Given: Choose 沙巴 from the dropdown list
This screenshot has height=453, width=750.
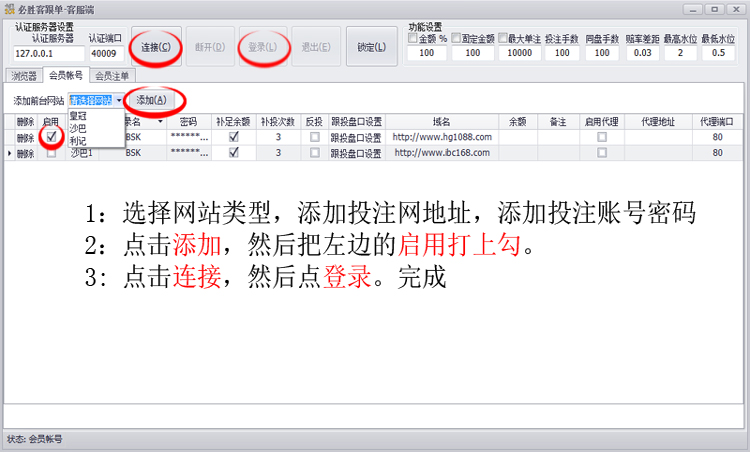Looking at the screenshot, I should tap(96, 128).
